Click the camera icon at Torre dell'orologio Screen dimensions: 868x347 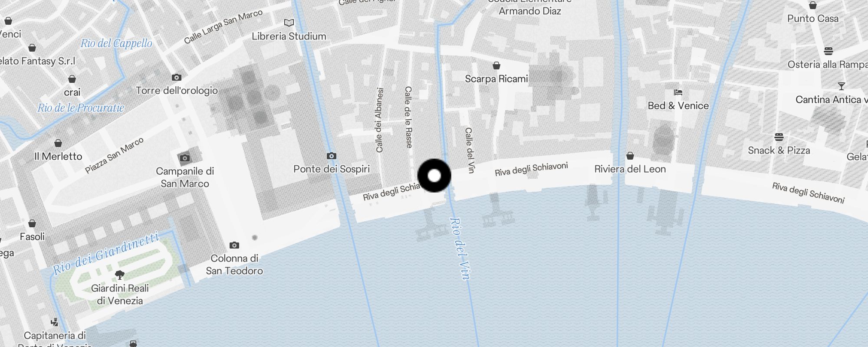(177, 78)
